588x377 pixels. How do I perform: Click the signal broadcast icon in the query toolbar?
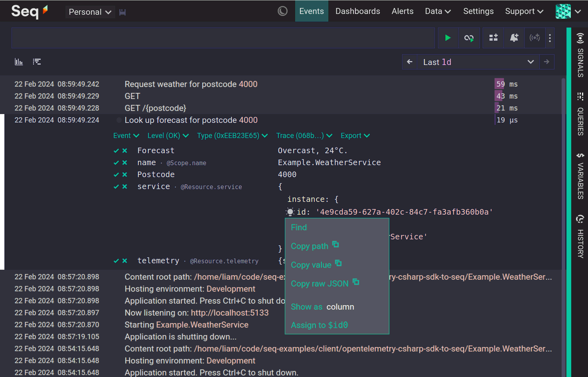pos(535,38)
